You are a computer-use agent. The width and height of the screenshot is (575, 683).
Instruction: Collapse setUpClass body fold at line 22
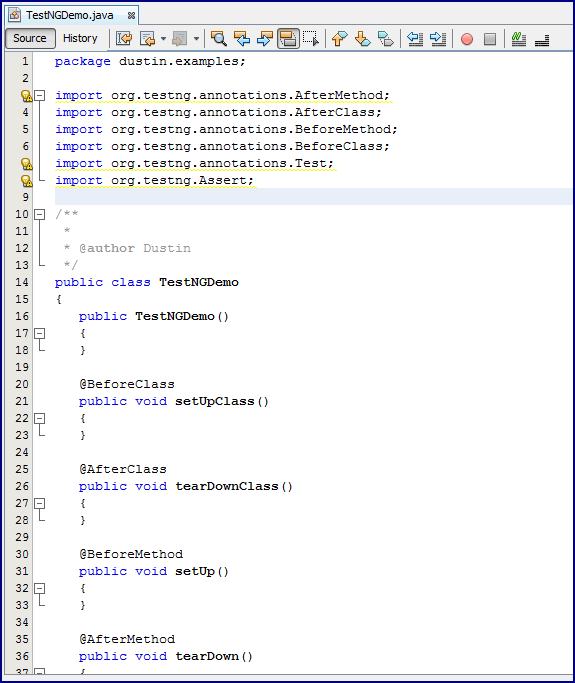tap(40, 418)
